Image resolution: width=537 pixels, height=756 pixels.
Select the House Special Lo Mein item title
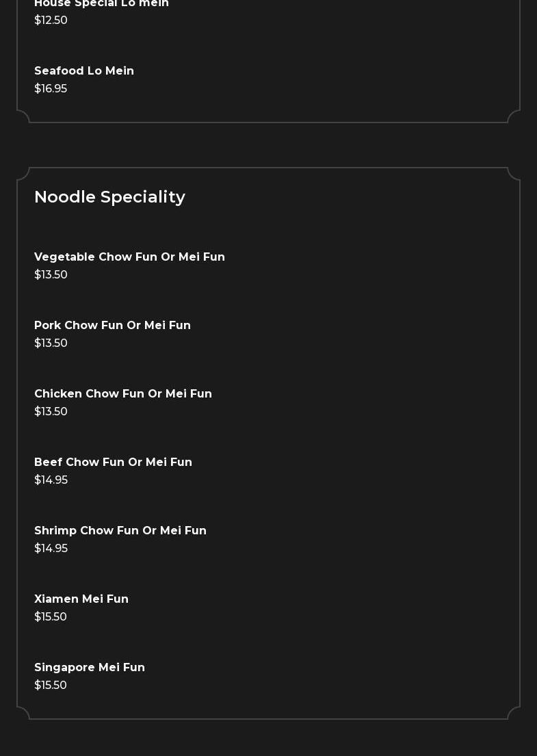coord(101,4)
